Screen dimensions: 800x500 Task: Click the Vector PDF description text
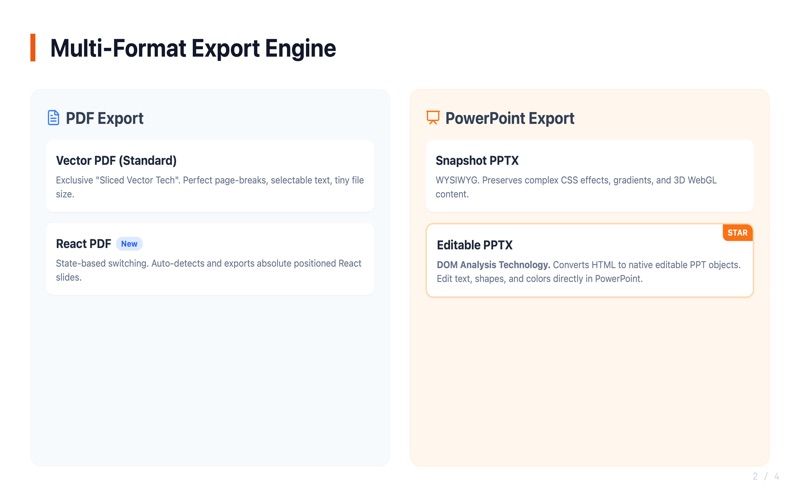[210, 187]
